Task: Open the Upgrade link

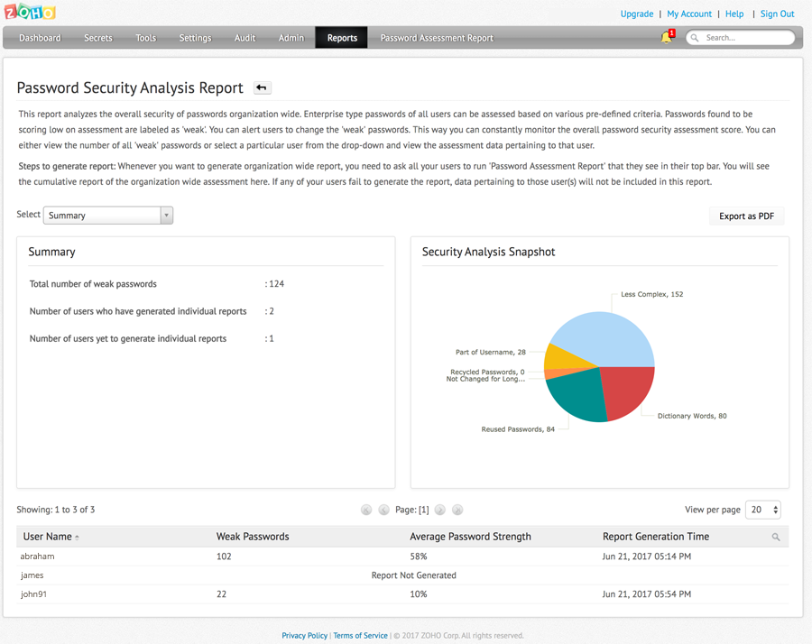Action: (x=637, y=14)
